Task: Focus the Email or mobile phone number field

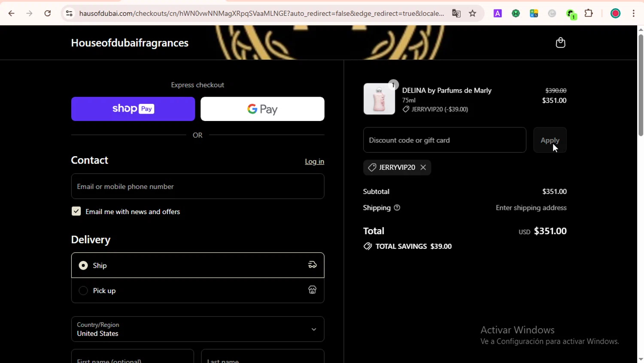Action: (197, 186)
